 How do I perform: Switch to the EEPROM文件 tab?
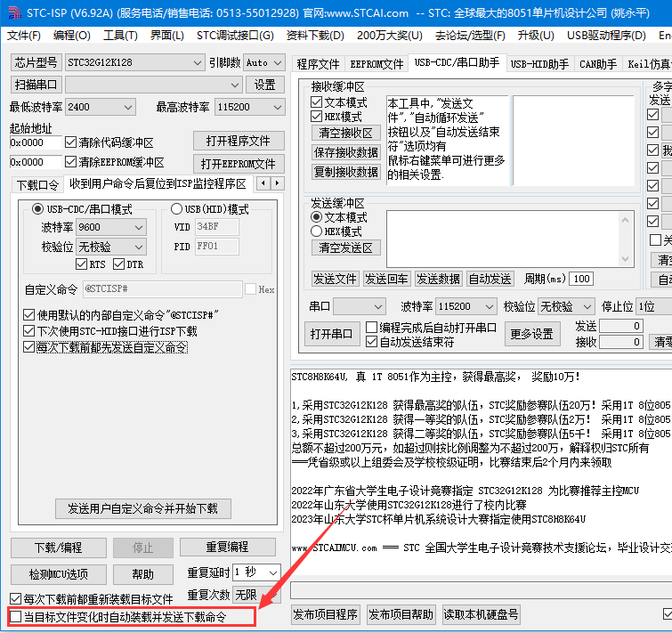pyautogui.click(x=376, y=64)
